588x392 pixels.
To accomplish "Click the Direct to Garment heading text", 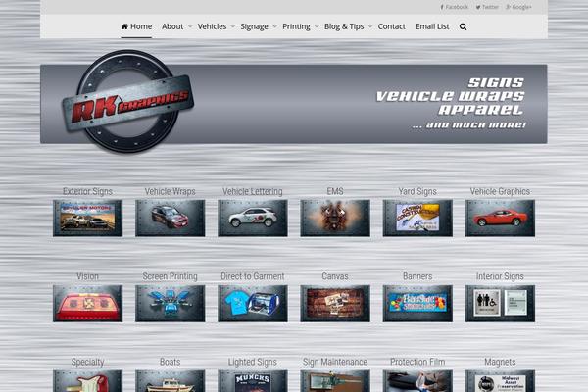I will tap(253, 276).
